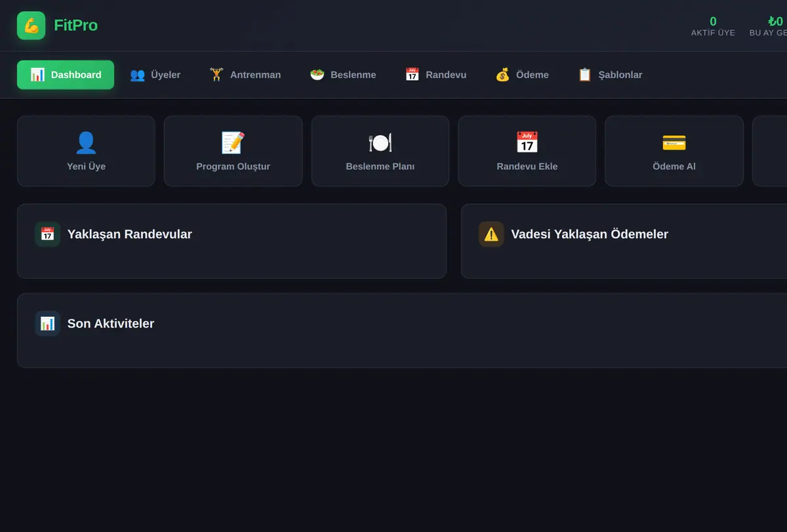Open the Dashboard tab

66,75
